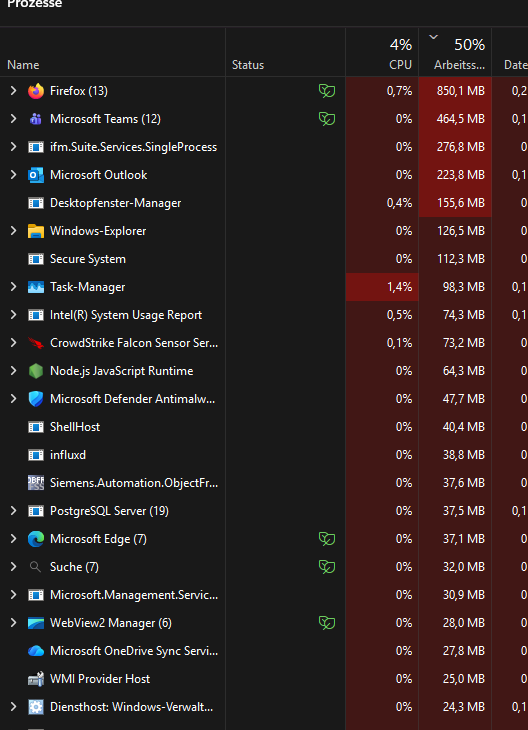Select the Microsoft Teams icon
Image resolution: width=528 pixels, height=730 pixels.
pyautogui.click(x=36, y=119)
